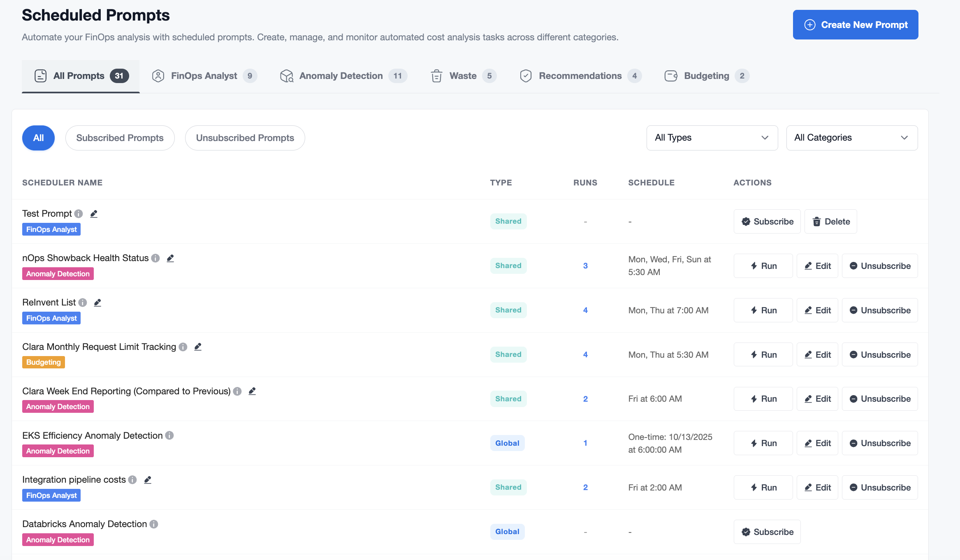Delete the Test Prompt

(830, 222)
